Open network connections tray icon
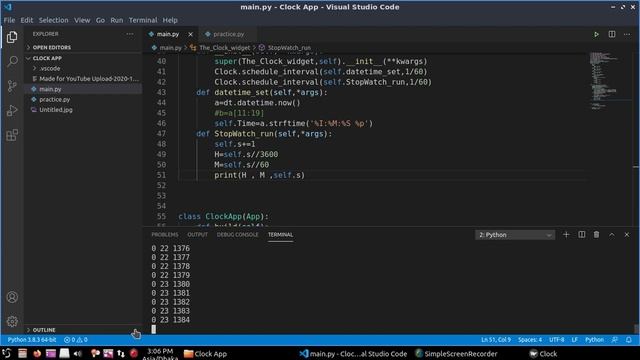 pyautogui.click(x=121, y=353)
